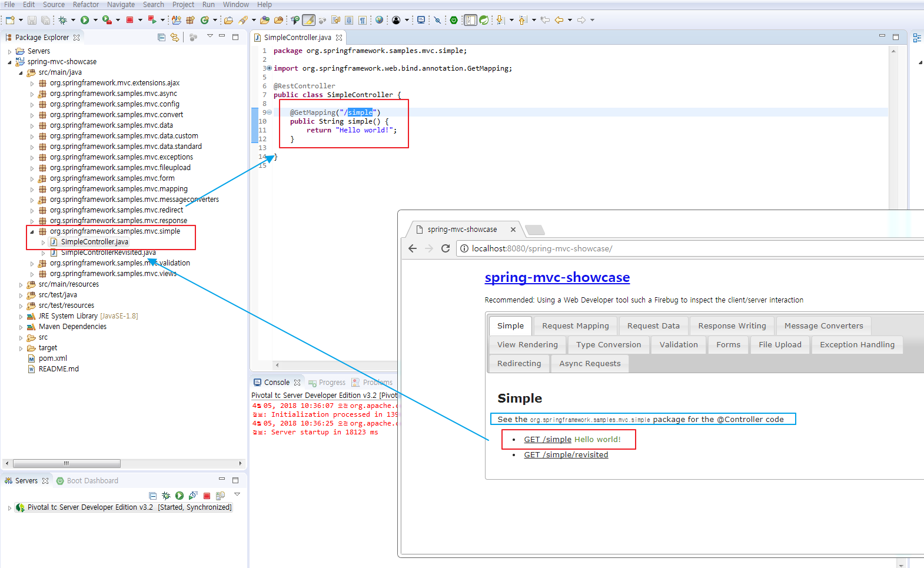The height and width of the screenshot is (568, 924).
Task: Switch to the Boot Dashboard tab
Action: pos(87,480)
